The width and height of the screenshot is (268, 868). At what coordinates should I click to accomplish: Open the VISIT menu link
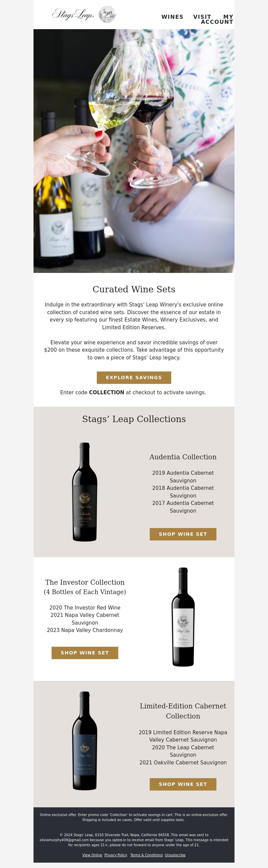pyautogui.click(x=202, y=17)
